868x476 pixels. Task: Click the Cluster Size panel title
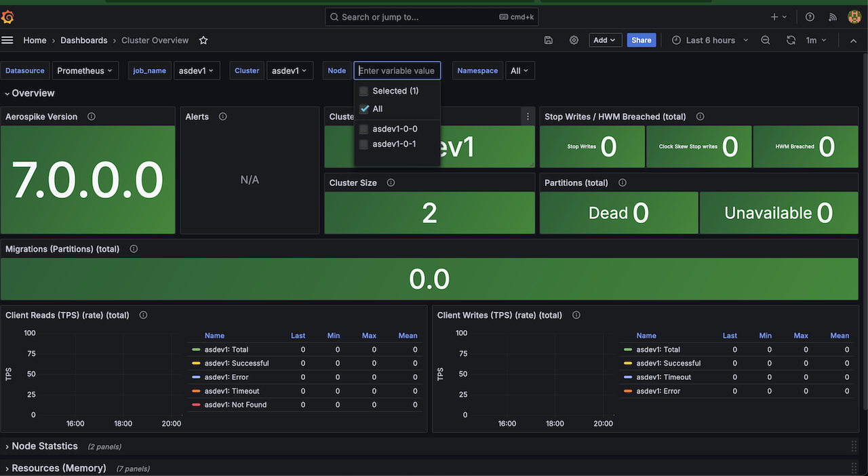click(x=353, y=182)
